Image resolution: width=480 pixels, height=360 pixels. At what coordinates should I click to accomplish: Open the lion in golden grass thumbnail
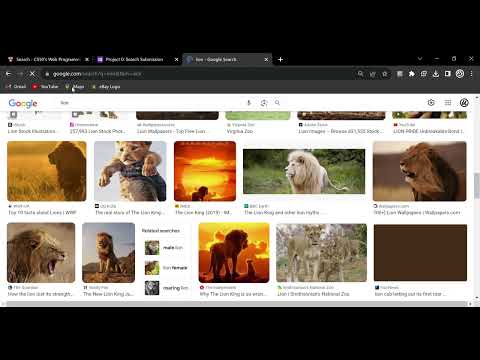pyautogui.click(x=47, y=171)
